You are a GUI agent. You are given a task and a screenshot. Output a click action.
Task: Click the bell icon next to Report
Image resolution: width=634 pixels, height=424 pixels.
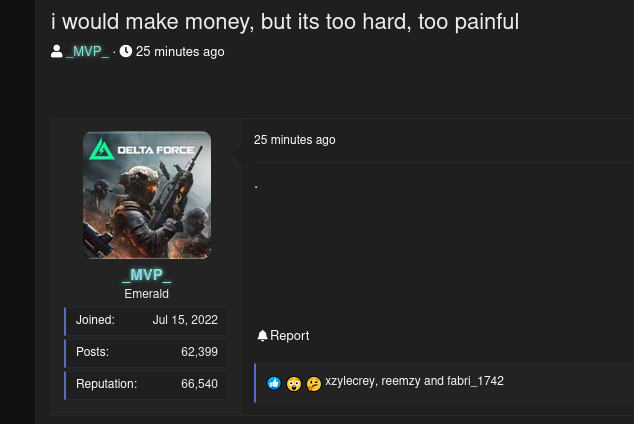click(262, 335)
